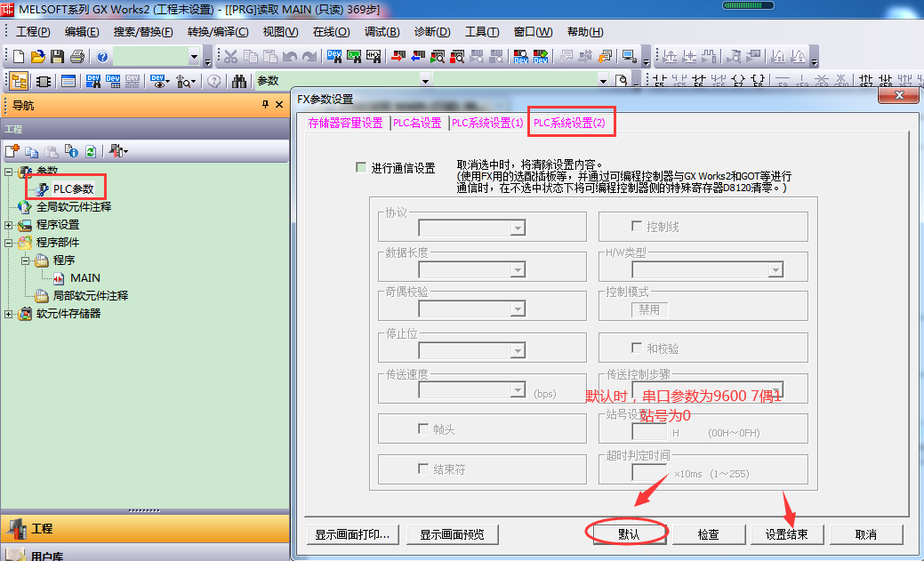Insert F7 coil ladder symbol

tap(738, 81)
